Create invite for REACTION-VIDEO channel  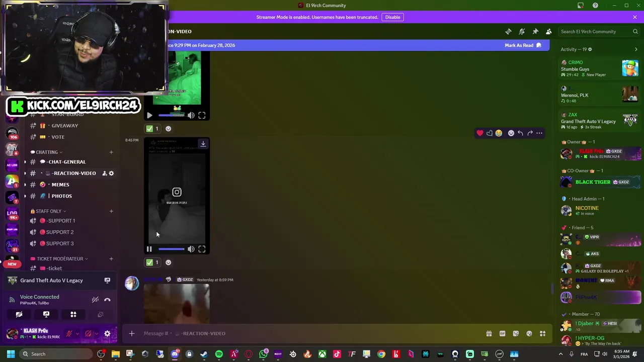(x=104, y=173)
